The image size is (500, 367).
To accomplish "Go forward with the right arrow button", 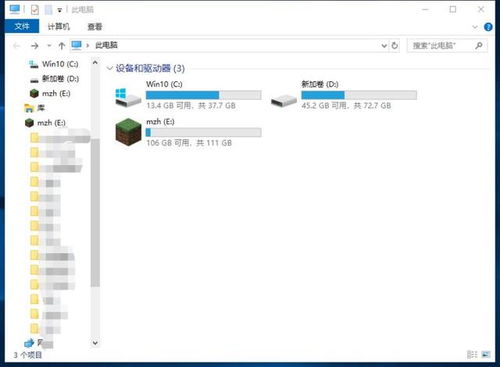I will [35, 46].
